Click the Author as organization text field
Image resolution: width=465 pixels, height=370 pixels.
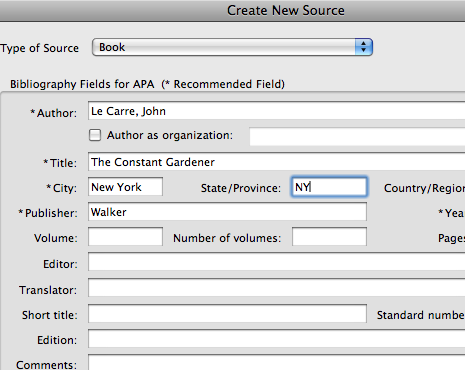(357, 136)
